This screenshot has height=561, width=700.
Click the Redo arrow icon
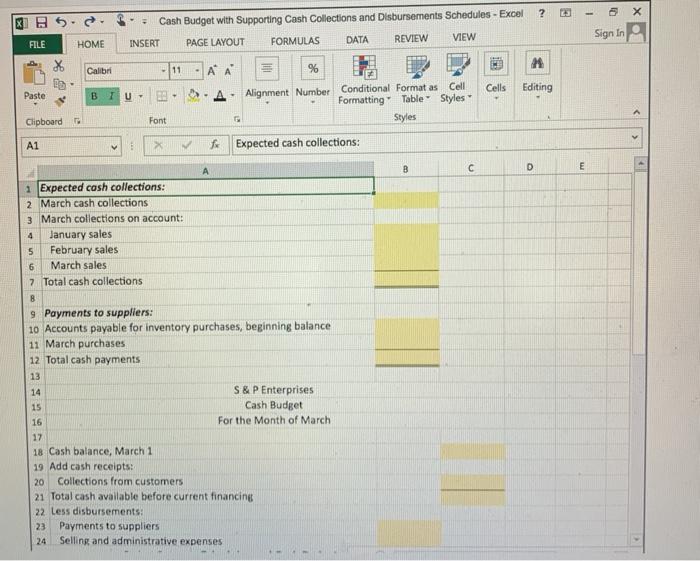pos(90,21)
